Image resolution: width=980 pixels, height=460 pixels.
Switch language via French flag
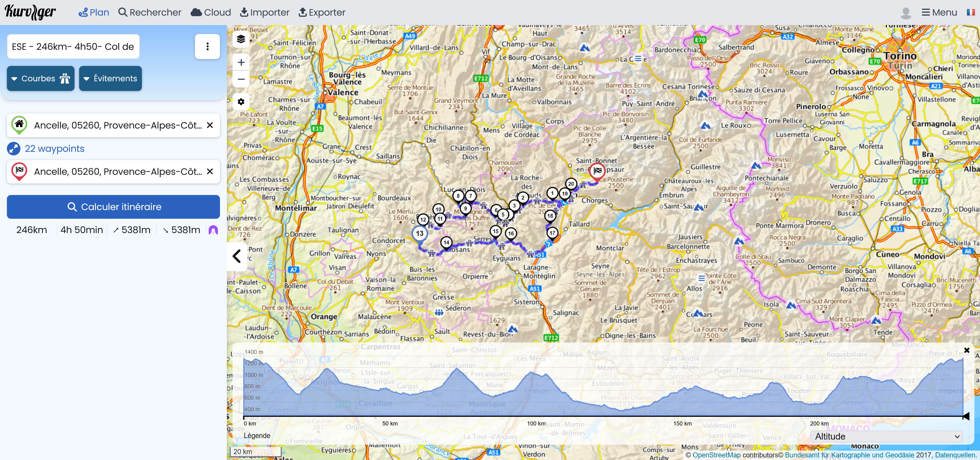pos(971,12)
